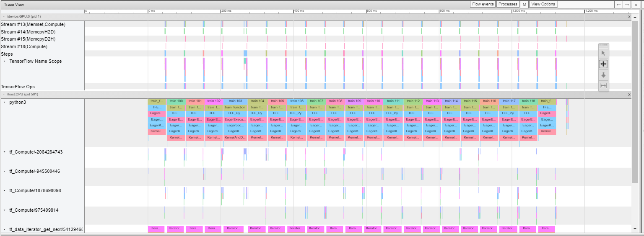This screenshot has width=644, height=236.
Task: Activate the pan tool in mouse mode palette
Action: pyautogui.click(x=603, y=64)
